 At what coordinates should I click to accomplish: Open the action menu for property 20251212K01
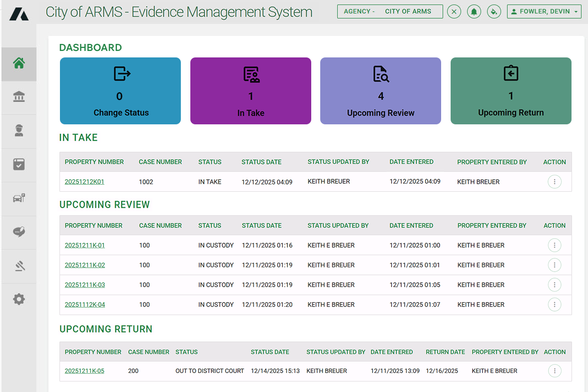[555, 182]
